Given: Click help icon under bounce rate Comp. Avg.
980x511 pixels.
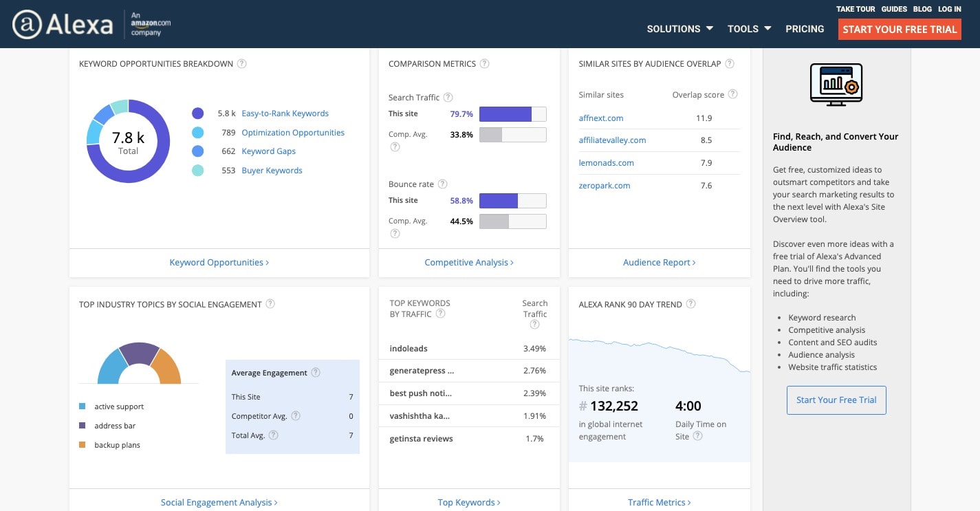Looking at the screenshot, I should [395, 234].
